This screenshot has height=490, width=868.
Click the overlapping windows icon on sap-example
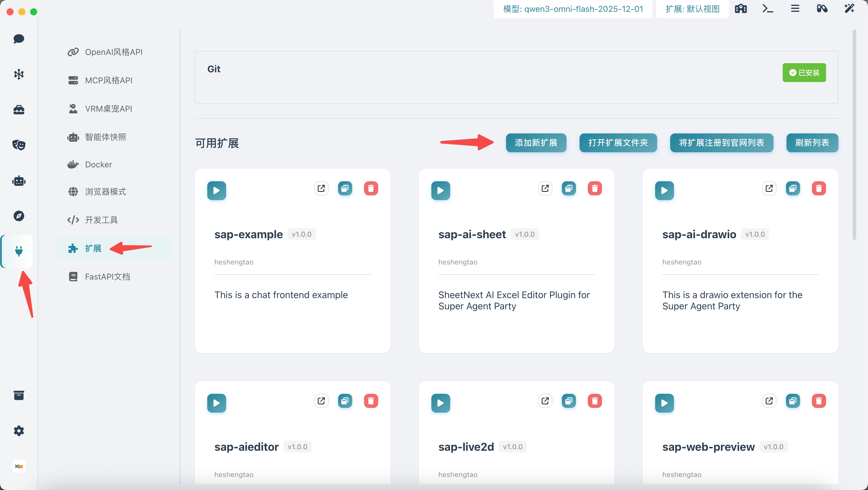pos(345,188)
